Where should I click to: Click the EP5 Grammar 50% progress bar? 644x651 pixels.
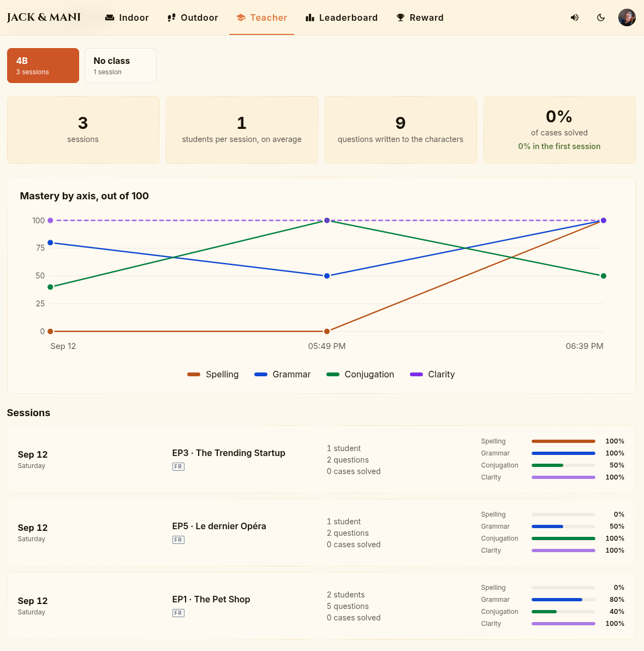pyautogui.click(x=563, y=526)
